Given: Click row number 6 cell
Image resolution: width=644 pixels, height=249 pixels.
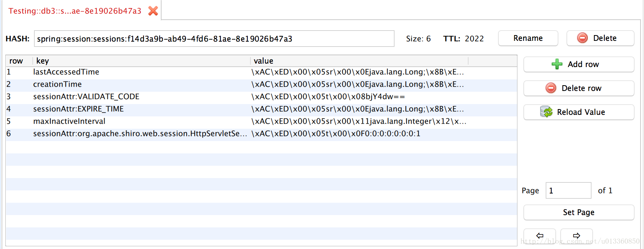Looking at the screenshot, I should pos(19,133).
